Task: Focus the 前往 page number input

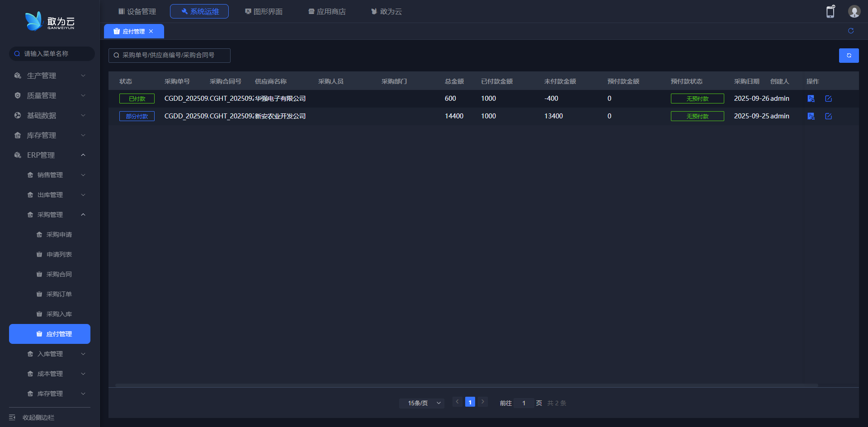Action: 524,403
